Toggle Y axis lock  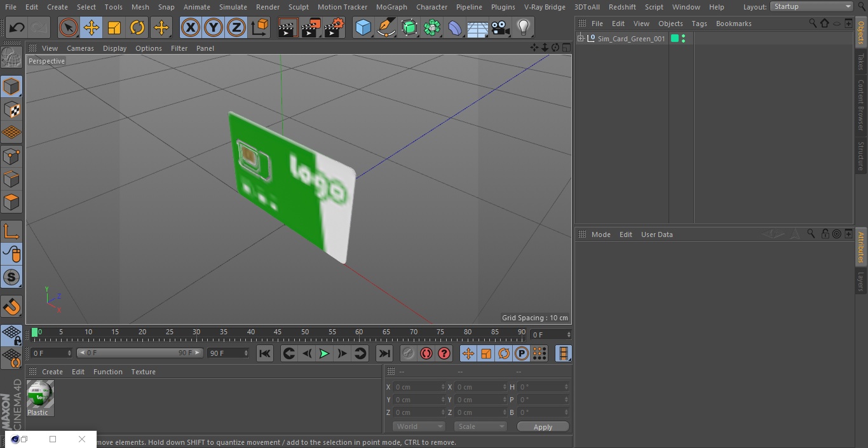(x=214, y=28)
